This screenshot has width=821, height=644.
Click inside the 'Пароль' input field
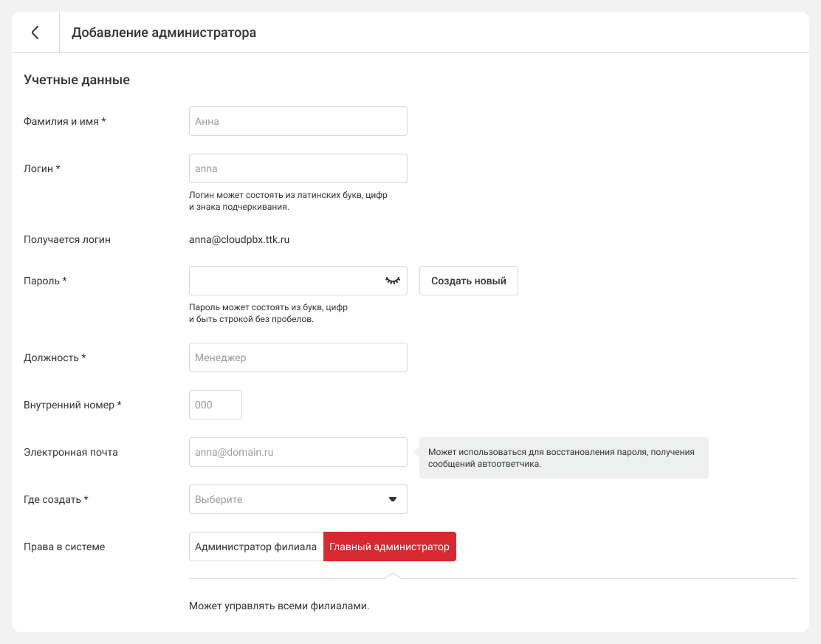coord(284,281)
